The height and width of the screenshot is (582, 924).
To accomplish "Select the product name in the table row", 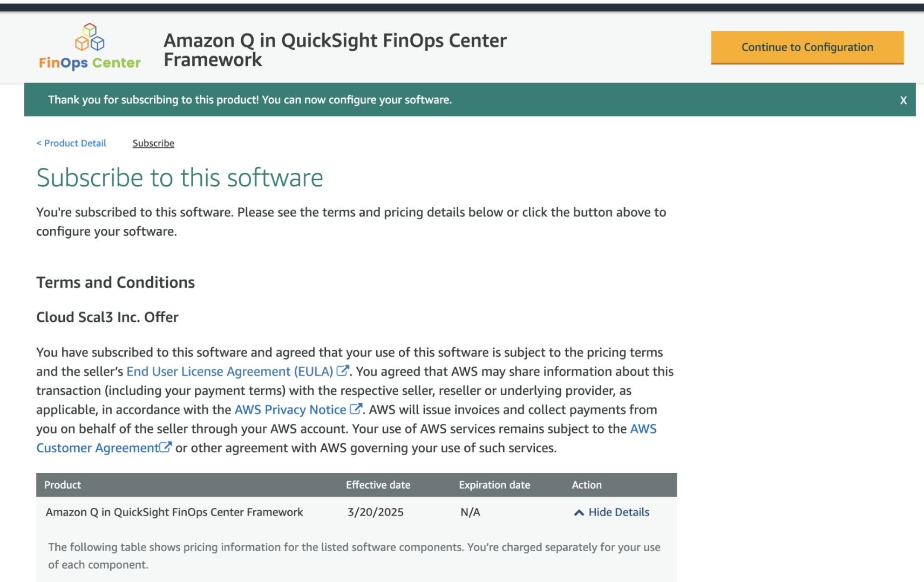I will [x=174, y=512].
